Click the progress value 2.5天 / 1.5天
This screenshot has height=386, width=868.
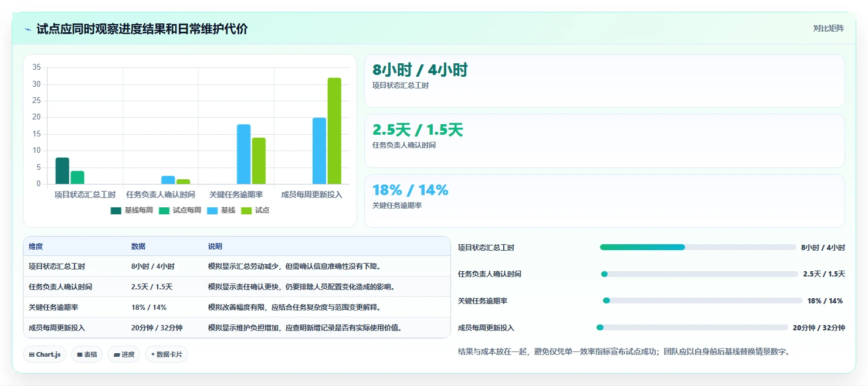tap(824, 274)
